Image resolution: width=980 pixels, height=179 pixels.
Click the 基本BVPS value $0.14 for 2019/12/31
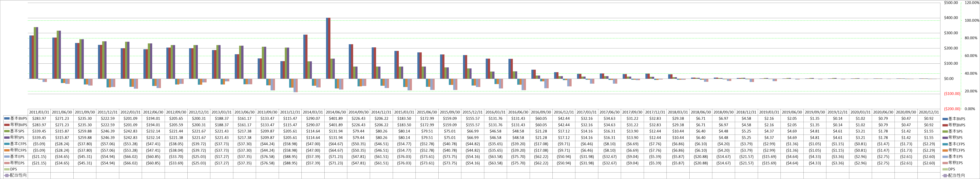click(x=838, y=118)
